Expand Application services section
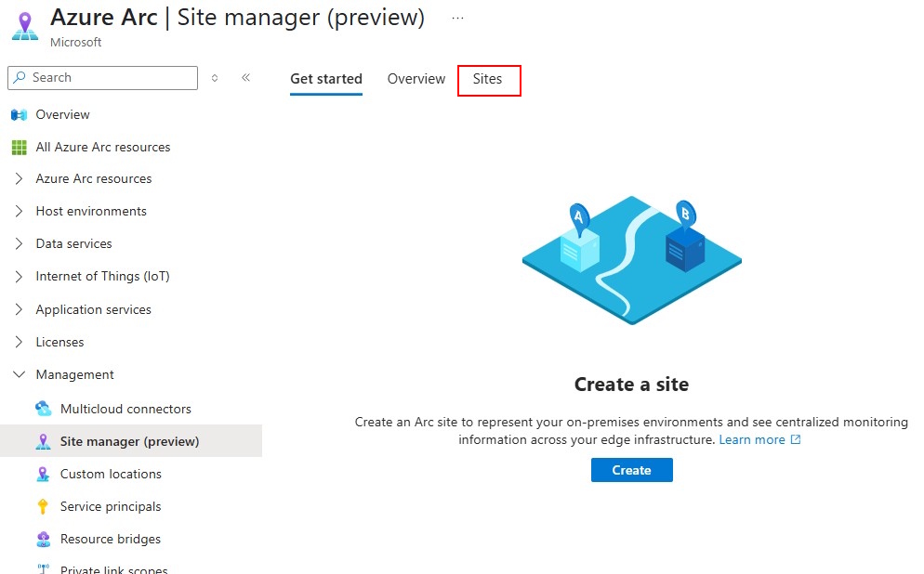The height and width of the screenshot is (574, 924). point(19,309)
